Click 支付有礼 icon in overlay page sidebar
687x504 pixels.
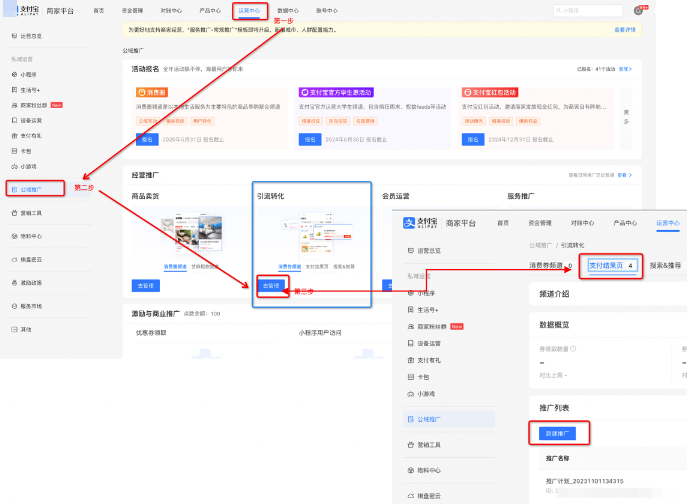click(411, 360)
